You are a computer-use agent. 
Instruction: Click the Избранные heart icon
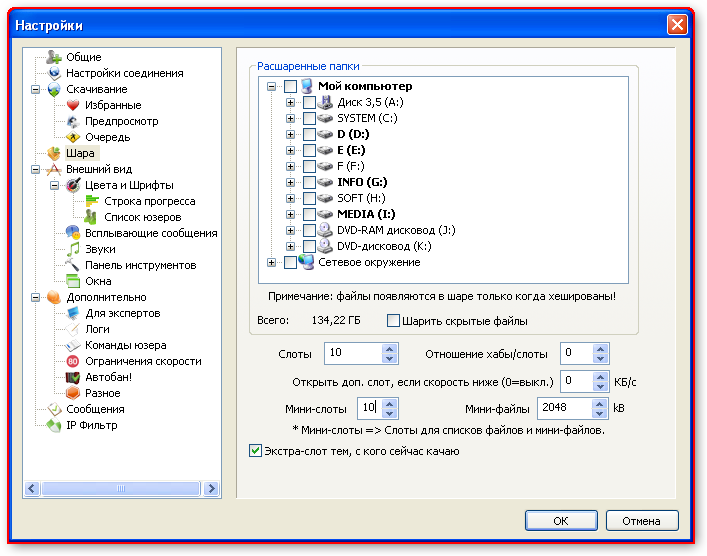click(x=73, y=105)
